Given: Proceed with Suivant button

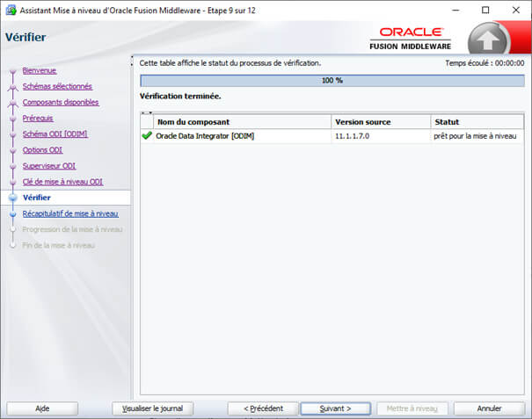Looking at the screenshot, I should 335,408.
